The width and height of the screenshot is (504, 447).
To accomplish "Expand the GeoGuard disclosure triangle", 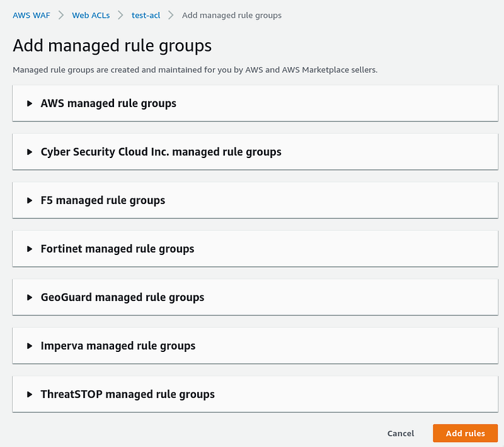I will point(30,297).
